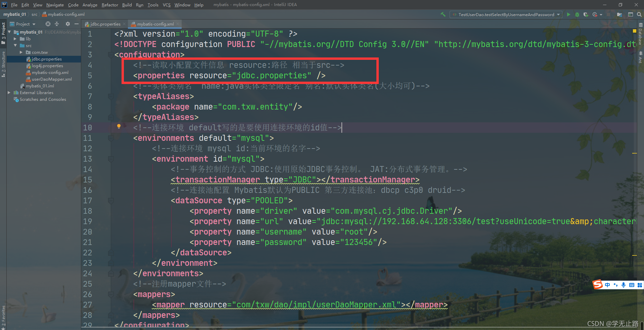This screenshot has height=330, width=644.
Task: Open the profiler dropdown arrow
Action: [x=601, y=14]
